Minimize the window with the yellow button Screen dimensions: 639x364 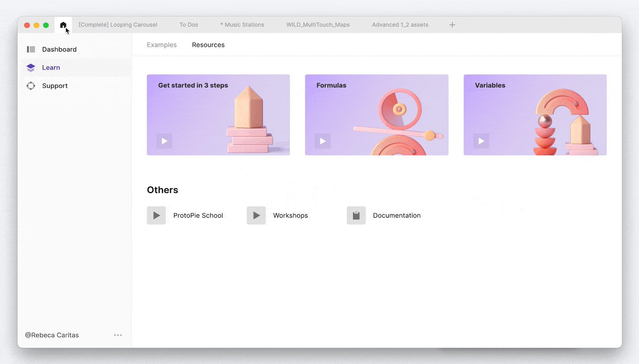coord(37,25)
